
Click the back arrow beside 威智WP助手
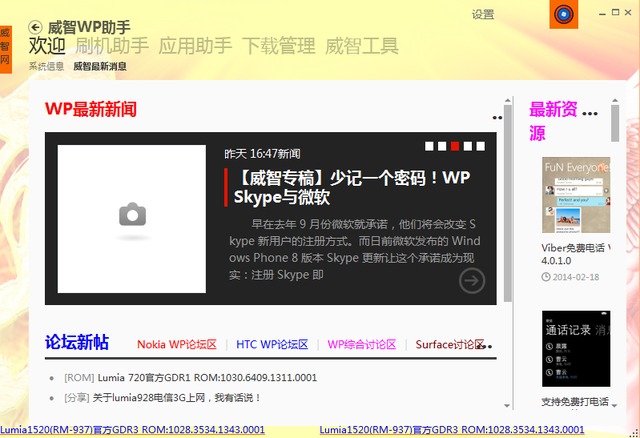[35, 27]
